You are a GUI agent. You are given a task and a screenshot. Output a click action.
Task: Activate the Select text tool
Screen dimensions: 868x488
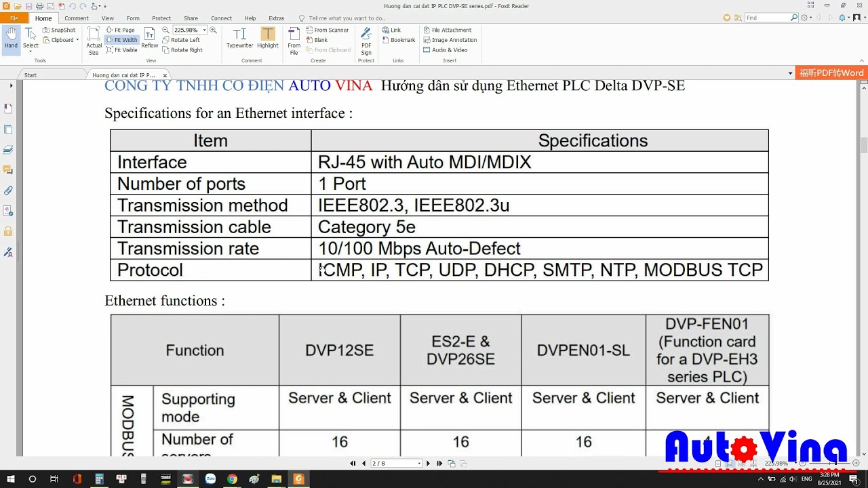point(31,39)
